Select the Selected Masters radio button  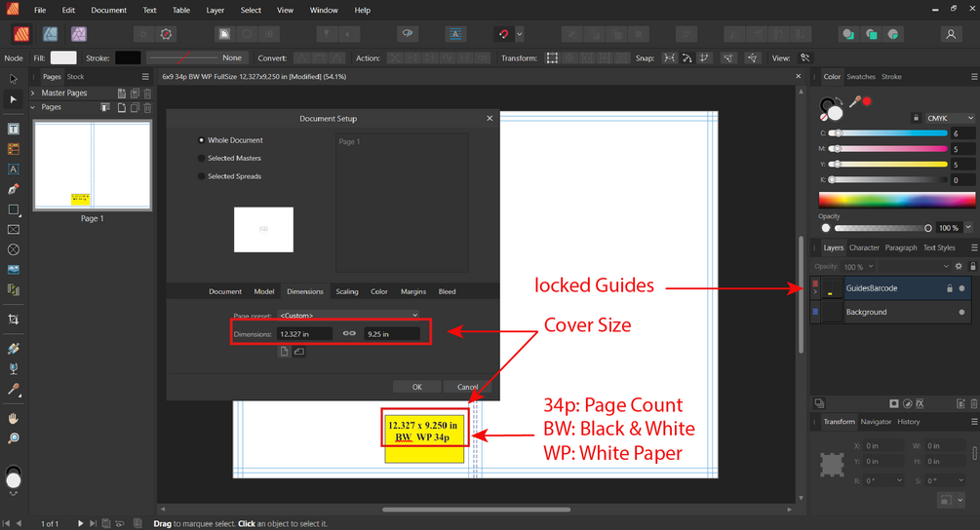point(201,159)
